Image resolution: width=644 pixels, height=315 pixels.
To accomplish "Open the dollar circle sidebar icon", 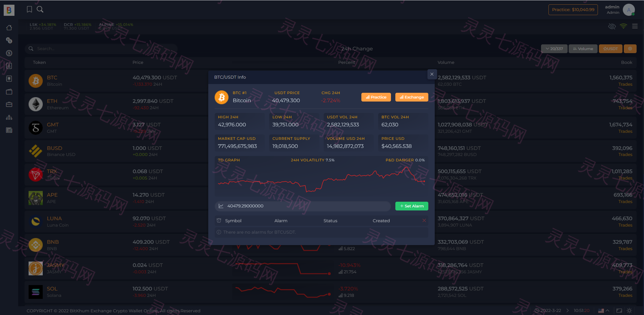I will (9, 53).
